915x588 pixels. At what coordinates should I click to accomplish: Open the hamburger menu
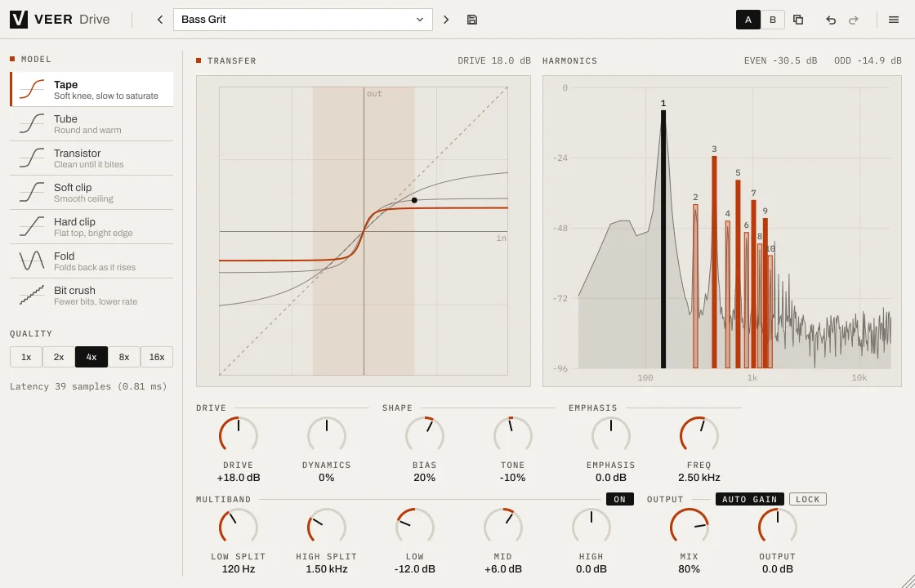pos(894,20)
